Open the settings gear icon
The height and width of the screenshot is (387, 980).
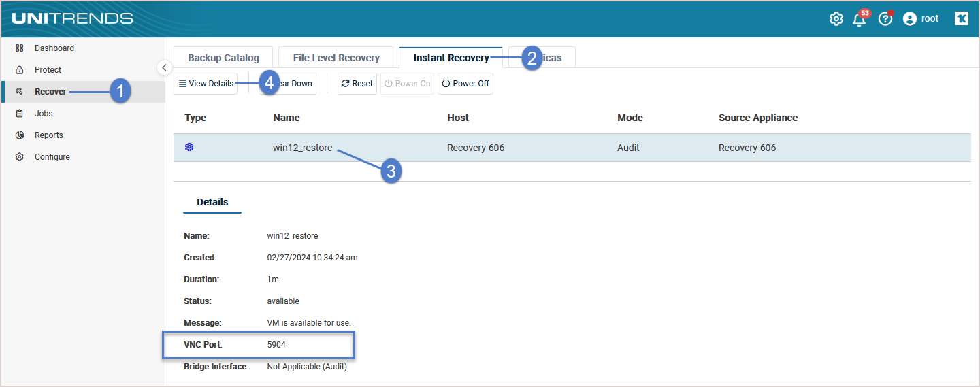(836, 19)
